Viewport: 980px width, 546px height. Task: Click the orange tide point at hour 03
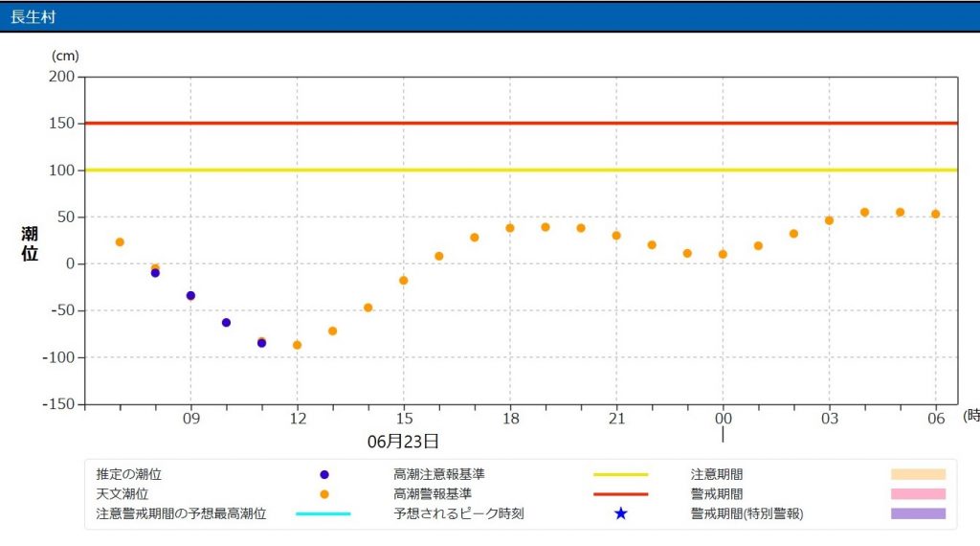tap(830, 220)
